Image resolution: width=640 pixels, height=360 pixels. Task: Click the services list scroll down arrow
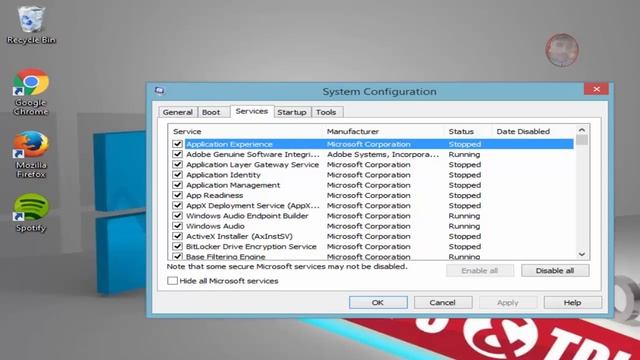(582, 254)
